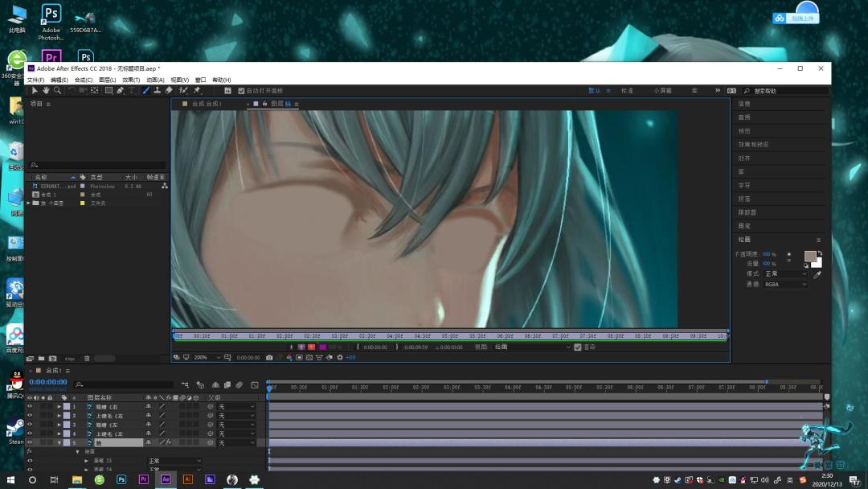This screenshot has width=868, height=489.
Task: Hide layer 3 with its eye icon
Action: [x=30, y=425]
